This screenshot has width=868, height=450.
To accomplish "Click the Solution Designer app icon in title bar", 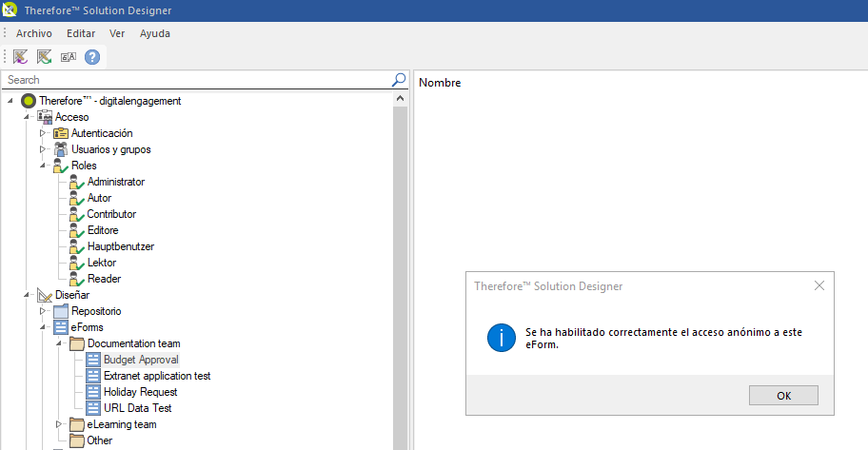I will (x=10, y=10).
